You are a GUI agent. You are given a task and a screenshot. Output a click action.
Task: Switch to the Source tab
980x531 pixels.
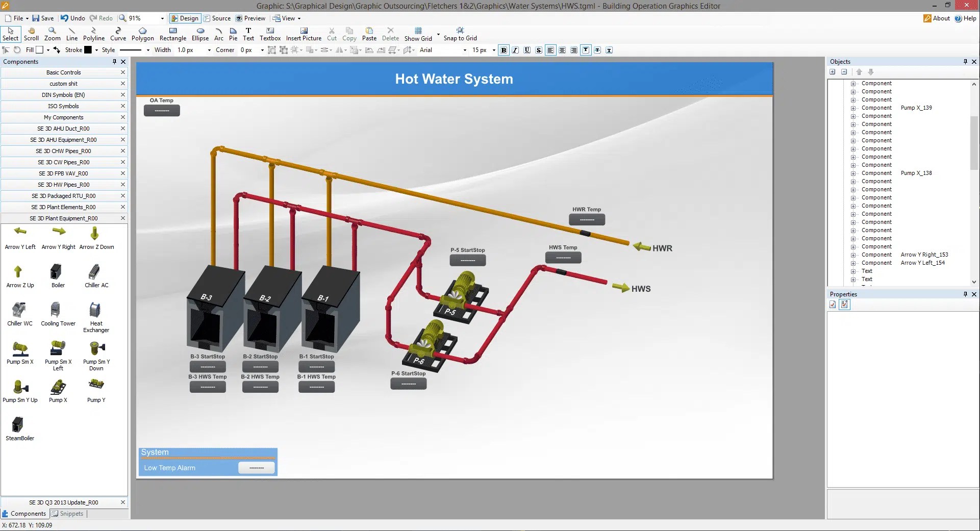click(217, 18)
